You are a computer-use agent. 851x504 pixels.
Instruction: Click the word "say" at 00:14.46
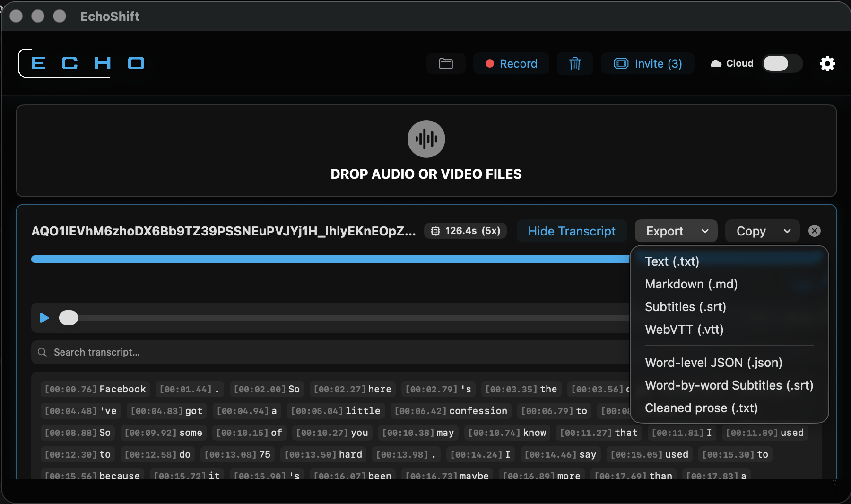pos(560,454)
